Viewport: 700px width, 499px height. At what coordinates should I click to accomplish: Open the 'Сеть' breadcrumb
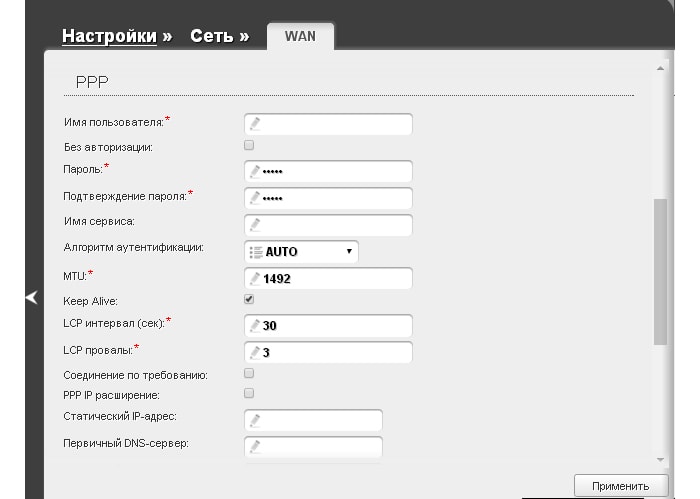[212, 36]
